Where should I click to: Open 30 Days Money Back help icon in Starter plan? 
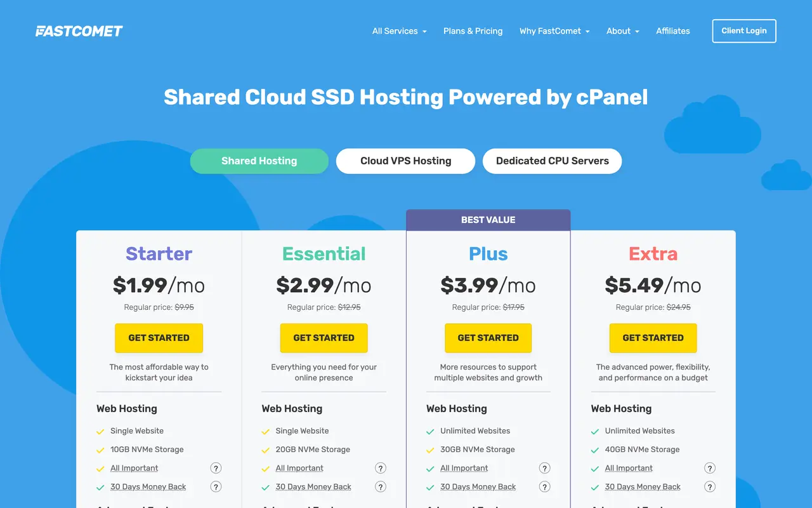point(216,487)
